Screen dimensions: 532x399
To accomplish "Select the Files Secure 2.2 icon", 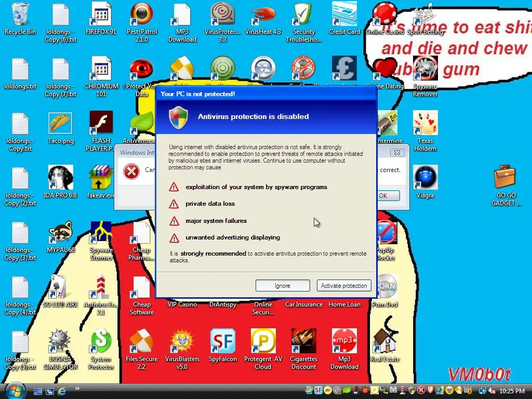I will click(141, 350).
